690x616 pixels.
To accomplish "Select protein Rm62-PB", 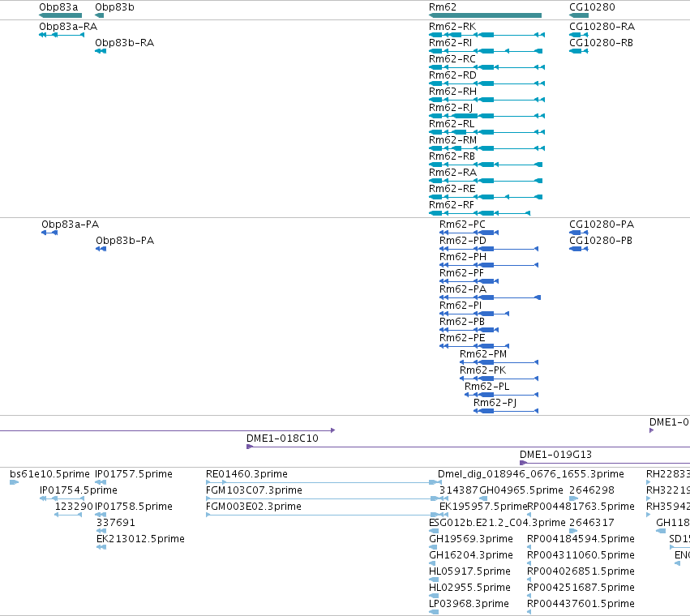I will [x=469, y=330].
